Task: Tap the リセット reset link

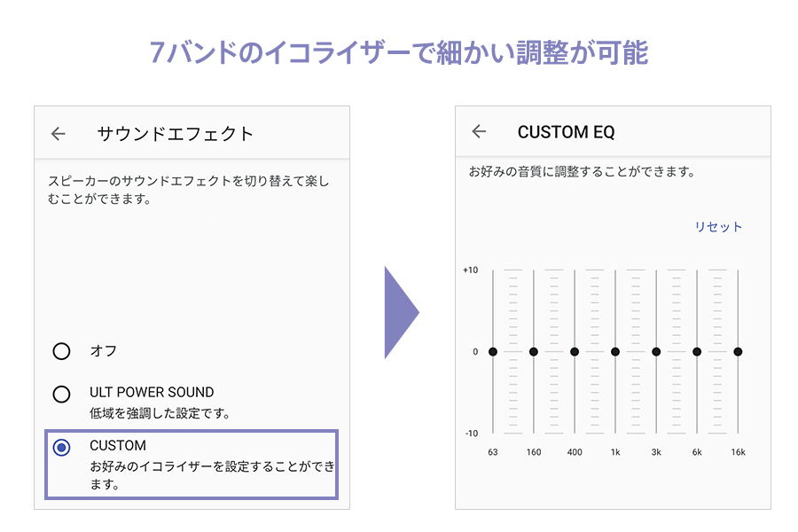Action: [718, 227]
